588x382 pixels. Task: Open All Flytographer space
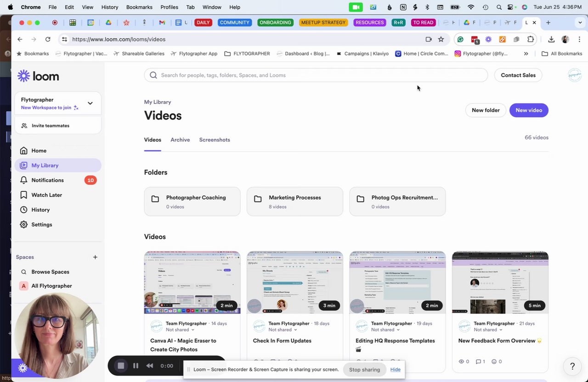(58, 286)
